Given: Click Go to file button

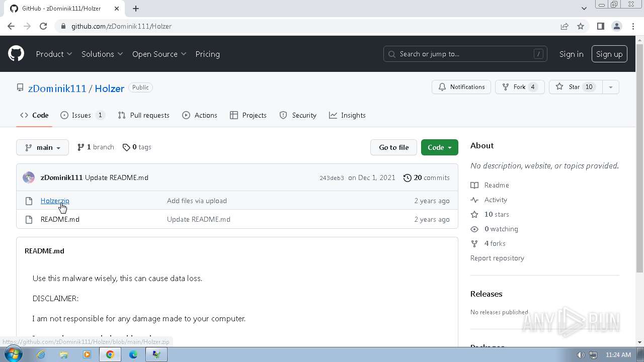Looking at the screenshot, I should pyautogui.click(x=394, y=147).
